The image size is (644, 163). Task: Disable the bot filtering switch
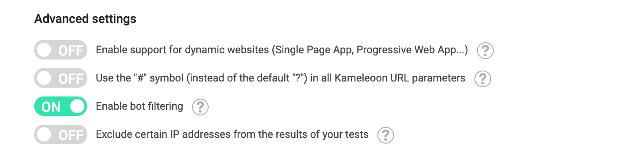tap(61, 107)
